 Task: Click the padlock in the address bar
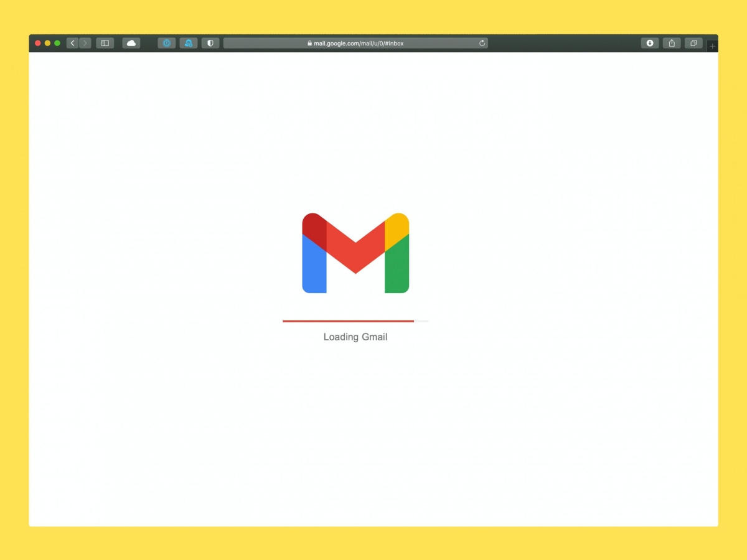pos(309,43)
